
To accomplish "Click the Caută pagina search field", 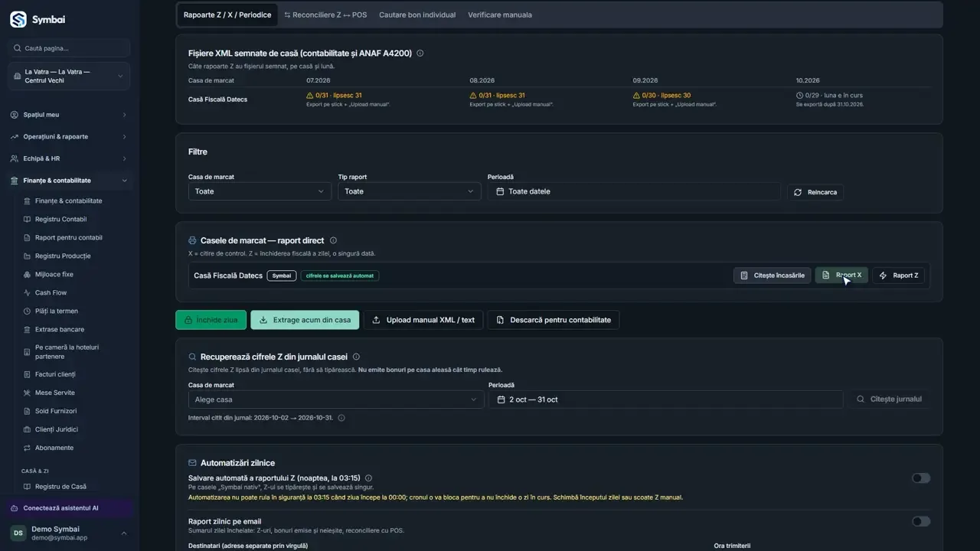I will (69, 48).
